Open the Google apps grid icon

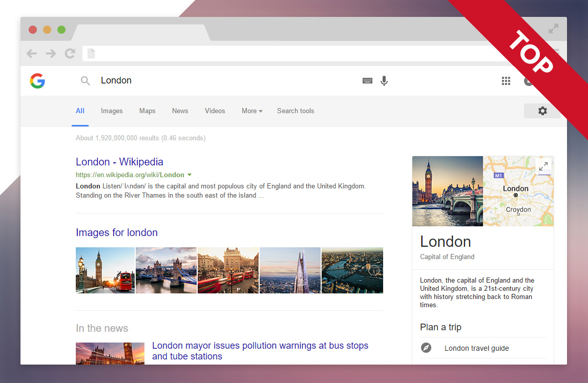(506, 80)
